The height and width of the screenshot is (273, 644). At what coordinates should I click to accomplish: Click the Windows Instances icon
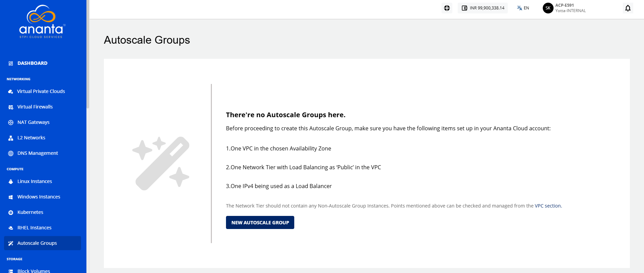11,197
